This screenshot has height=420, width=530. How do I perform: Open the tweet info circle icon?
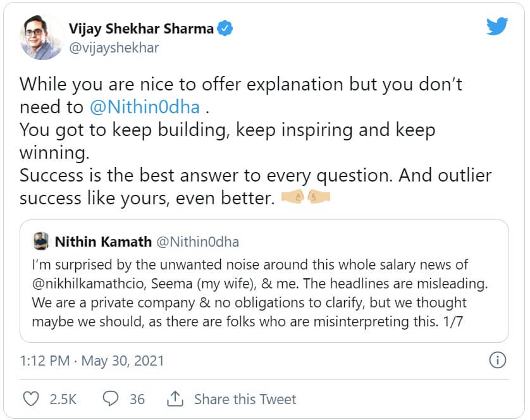coord(498,361)
